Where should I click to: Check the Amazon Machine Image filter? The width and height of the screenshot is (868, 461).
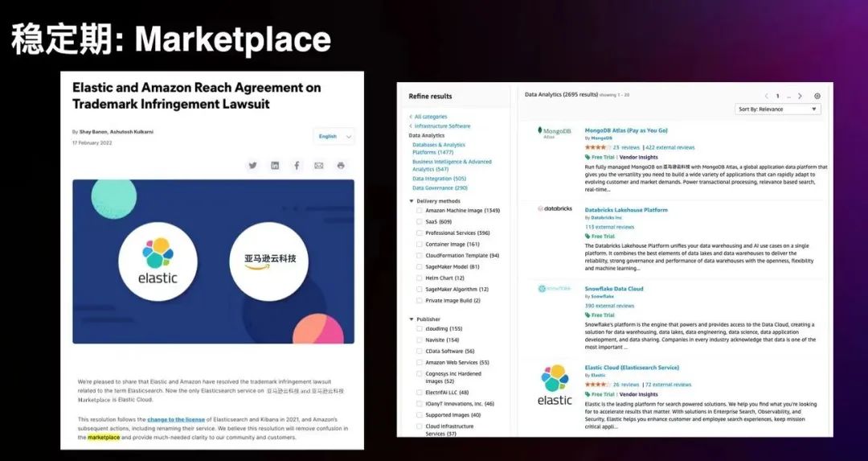tap(420, 211)
